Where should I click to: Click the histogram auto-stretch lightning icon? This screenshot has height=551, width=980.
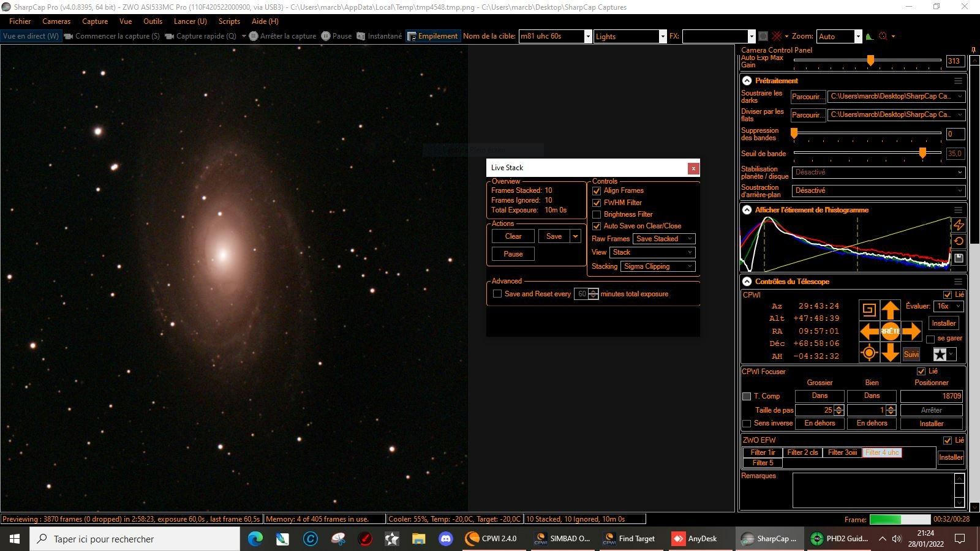959,225
